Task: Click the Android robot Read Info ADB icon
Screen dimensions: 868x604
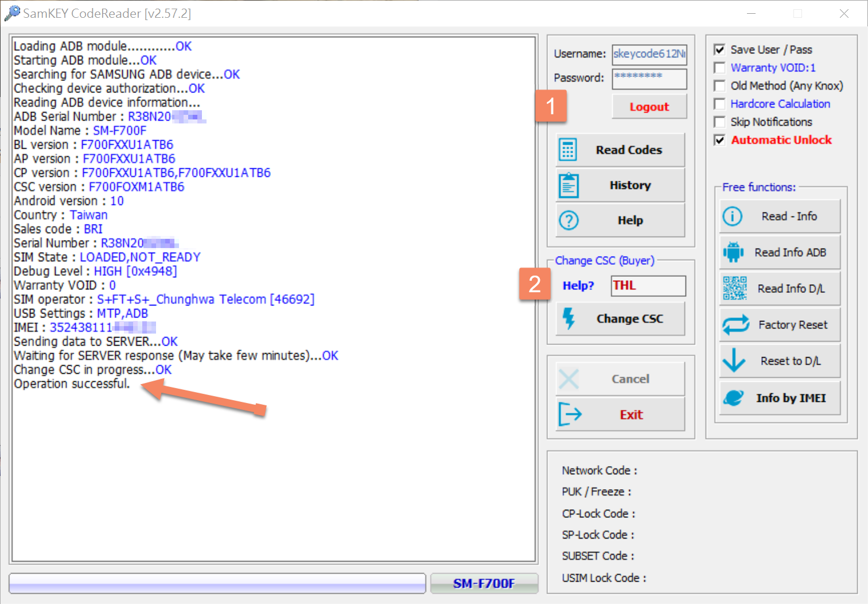Action: (733, 252)
